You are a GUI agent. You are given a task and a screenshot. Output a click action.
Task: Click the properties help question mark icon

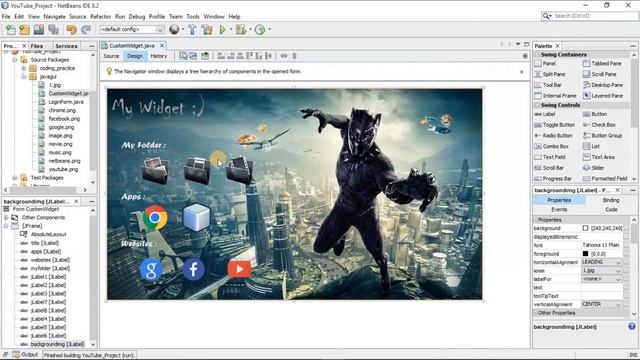tap(632, 327)
